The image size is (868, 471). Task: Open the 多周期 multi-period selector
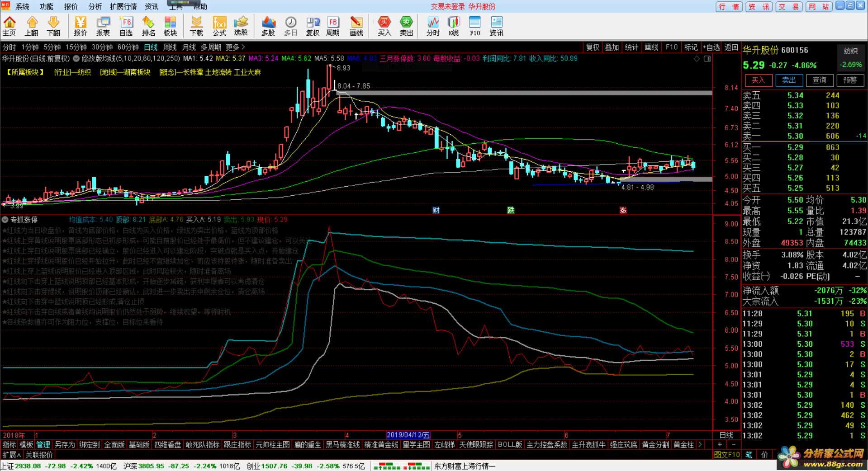click(211, 47)
